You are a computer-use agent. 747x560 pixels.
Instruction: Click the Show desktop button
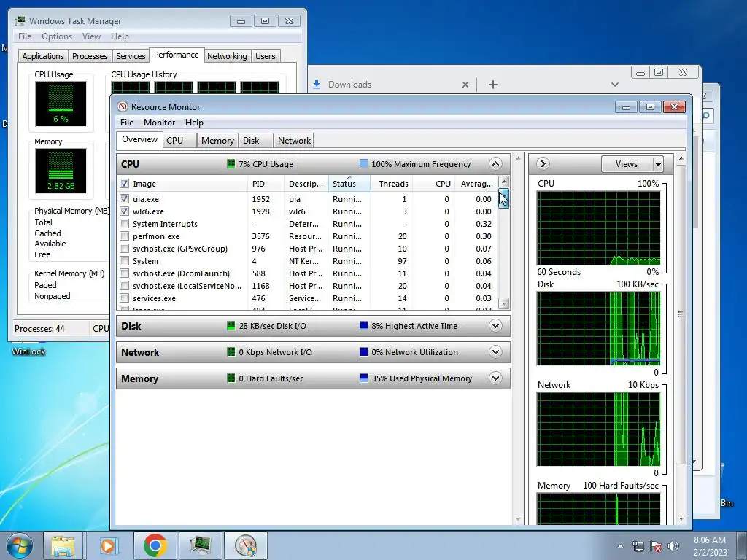[x=742, y=545]
